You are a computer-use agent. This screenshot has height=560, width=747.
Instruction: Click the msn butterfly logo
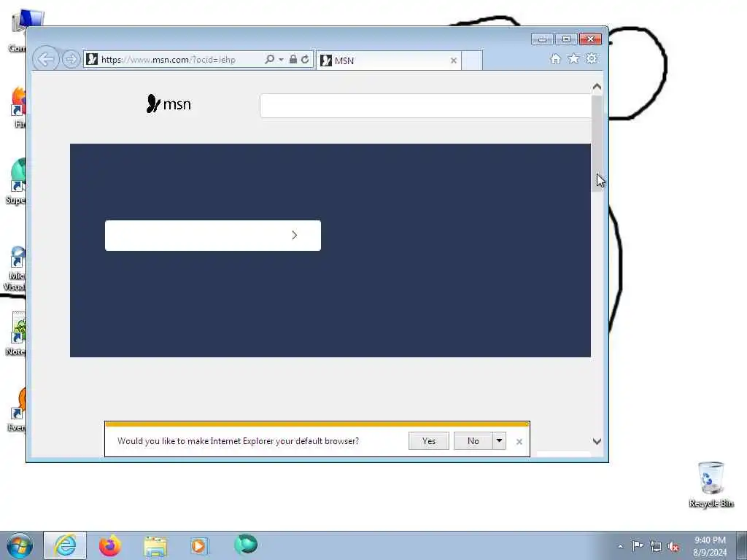169,104
